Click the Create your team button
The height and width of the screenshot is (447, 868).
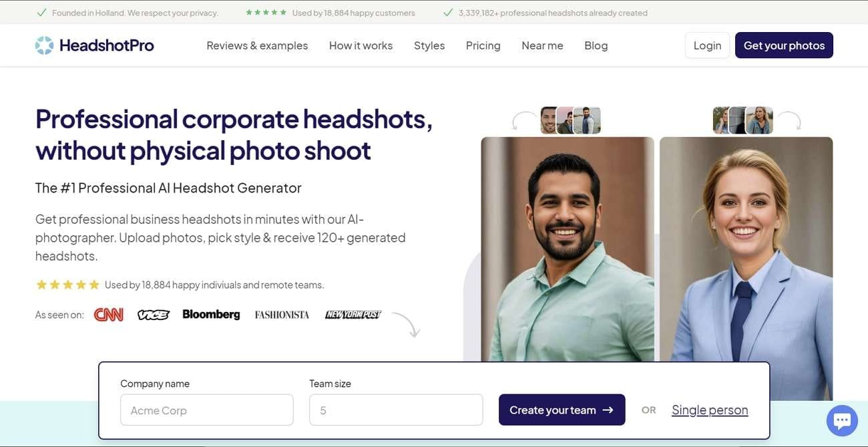tap(562, 409)
